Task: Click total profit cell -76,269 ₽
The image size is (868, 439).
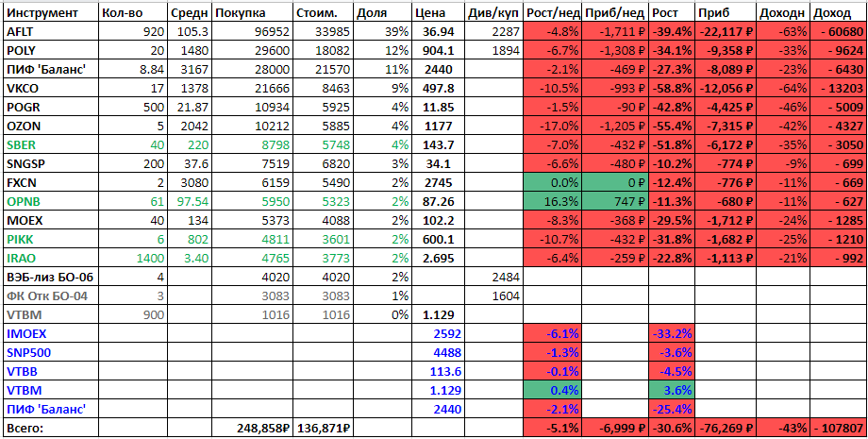Action: coord(725,428)
